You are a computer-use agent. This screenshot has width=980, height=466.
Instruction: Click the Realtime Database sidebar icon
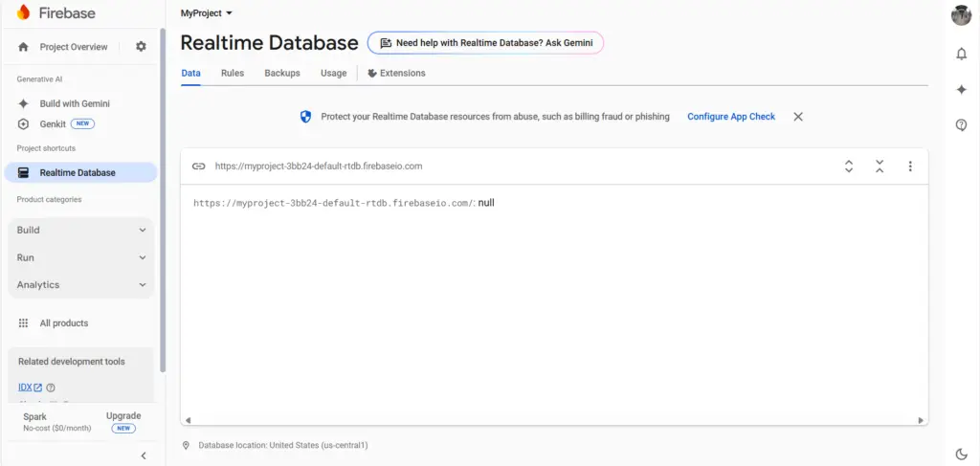coord(23,173)
